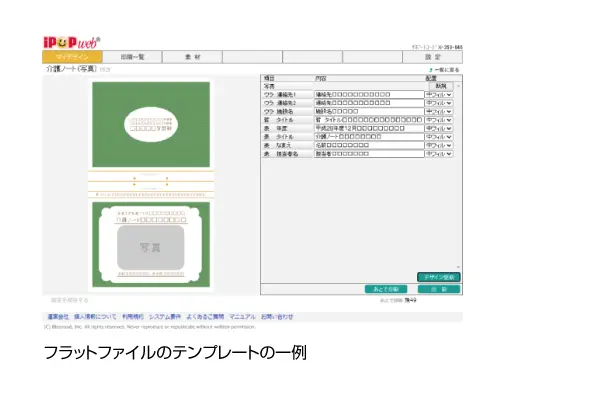The width and height of the screenshot is (600, 400).
Task: Open the 個人情報について footer link
Action: coord(95,317)
